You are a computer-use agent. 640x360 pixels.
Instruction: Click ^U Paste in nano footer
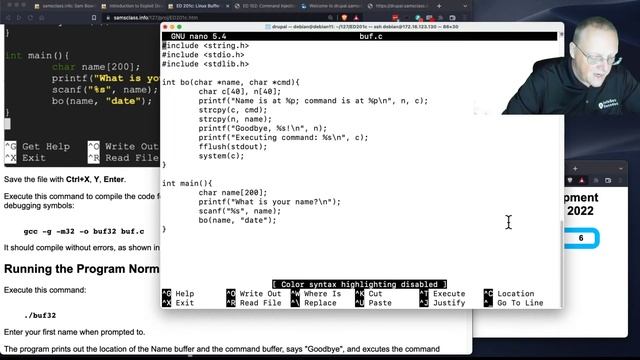click(x=373, y=303)
